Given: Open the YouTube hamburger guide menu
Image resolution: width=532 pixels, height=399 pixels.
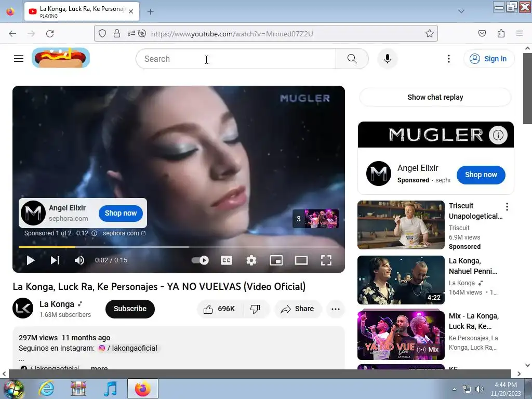Looking at the screenshot, I should click(19, 59).
